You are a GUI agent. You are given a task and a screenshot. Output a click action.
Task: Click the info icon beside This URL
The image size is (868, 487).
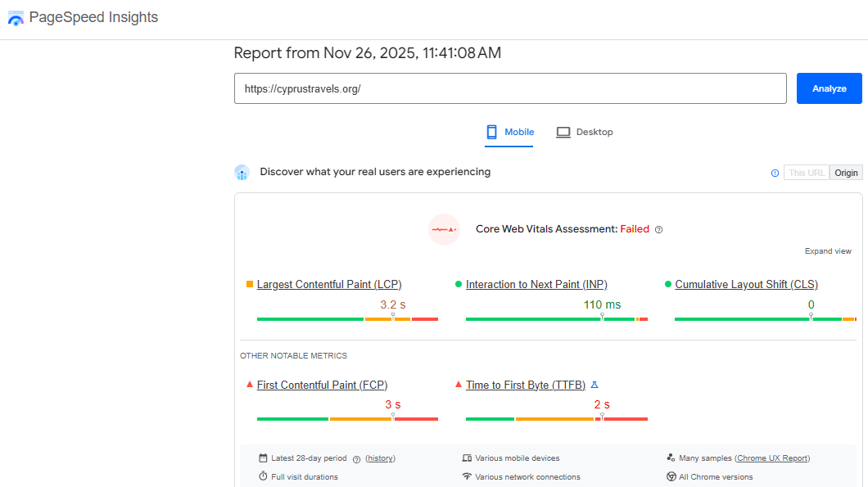coord(775,173)
